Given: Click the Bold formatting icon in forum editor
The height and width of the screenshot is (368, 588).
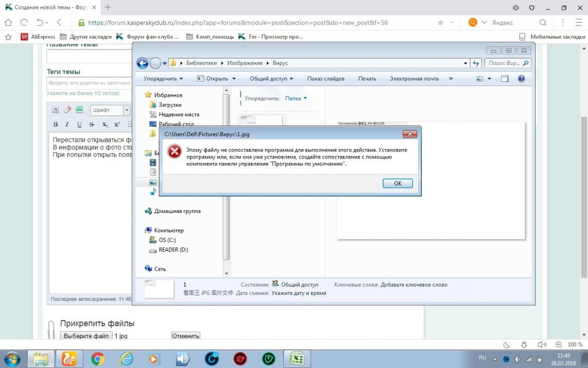Looking at the screenshot, I should 55,125.
